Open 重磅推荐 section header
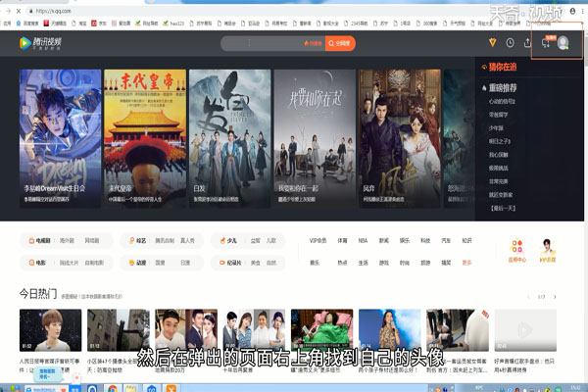Viewport: 588px width, 392px height. click(x=500, y=88)
